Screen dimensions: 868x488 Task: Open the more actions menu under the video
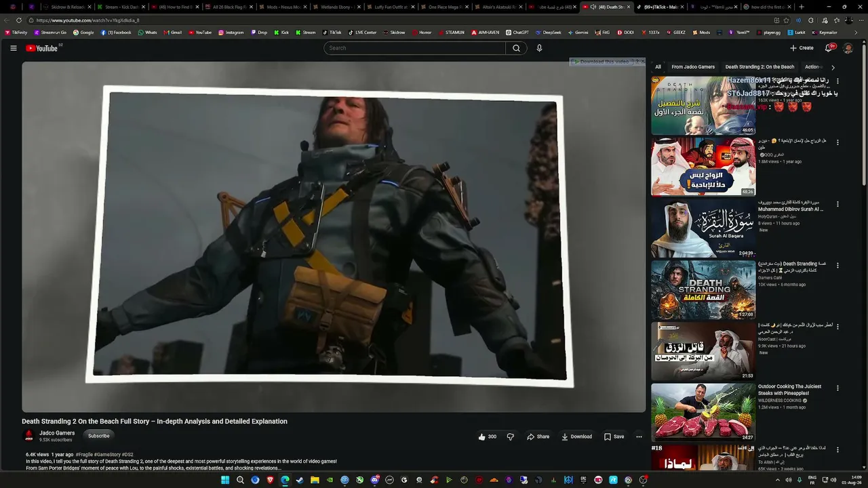[x=639, y=436]
